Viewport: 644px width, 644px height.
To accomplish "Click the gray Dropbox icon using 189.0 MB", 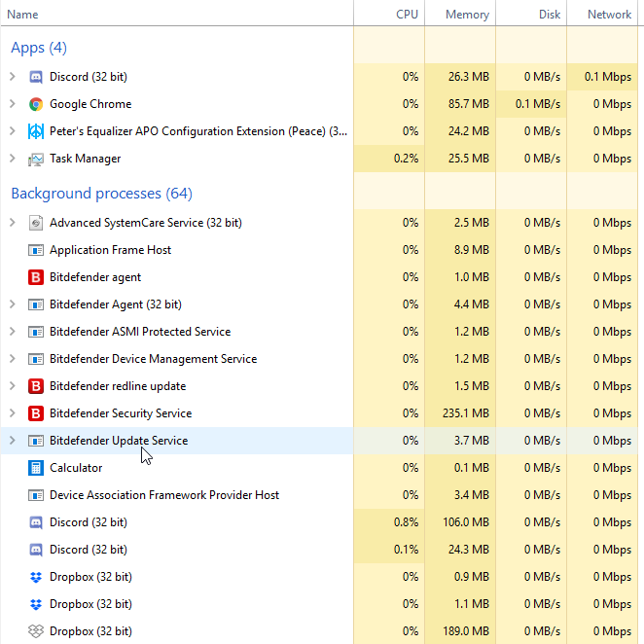I will coord(36,631).
